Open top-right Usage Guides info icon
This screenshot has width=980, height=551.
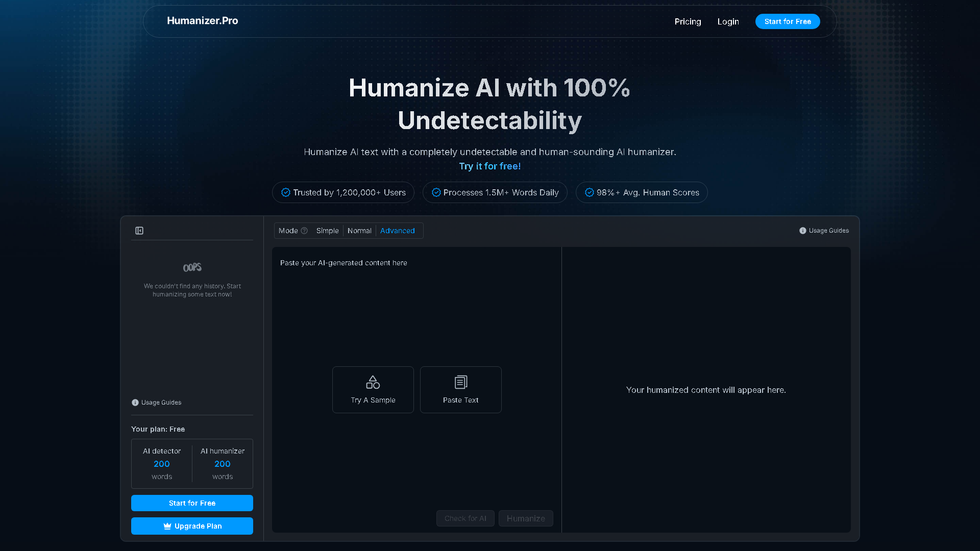coord(802,231)
